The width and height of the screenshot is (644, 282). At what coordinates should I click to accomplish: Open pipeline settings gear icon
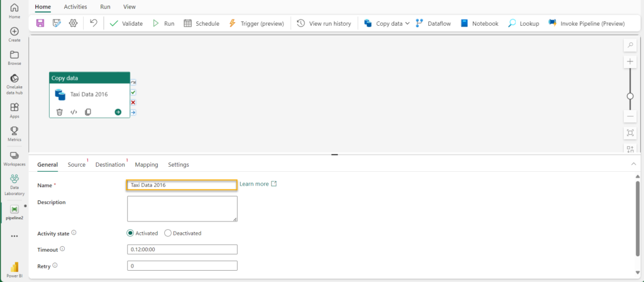click(x=73, y=23)
